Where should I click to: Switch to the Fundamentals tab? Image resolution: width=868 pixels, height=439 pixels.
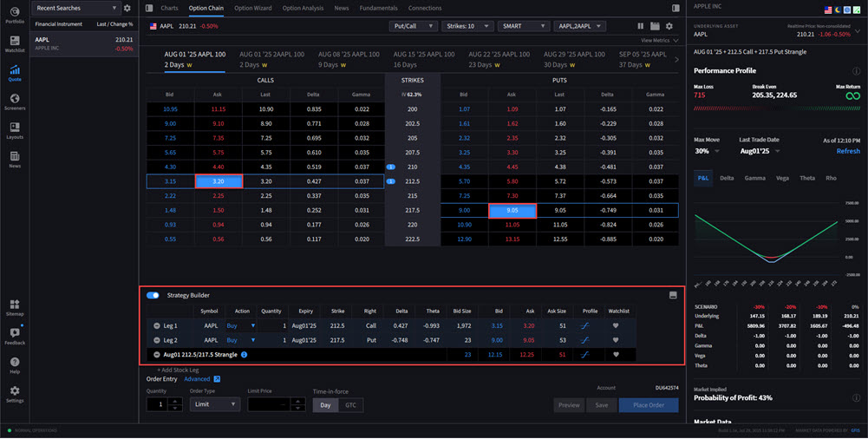(x=378, y=9)
